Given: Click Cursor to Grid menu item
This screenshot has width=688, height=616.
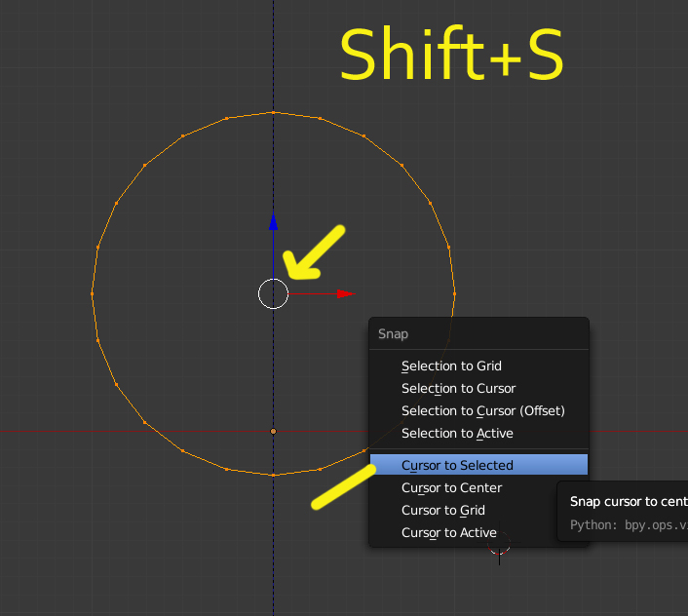Looking at the screenshot, I should coord(478,510).
